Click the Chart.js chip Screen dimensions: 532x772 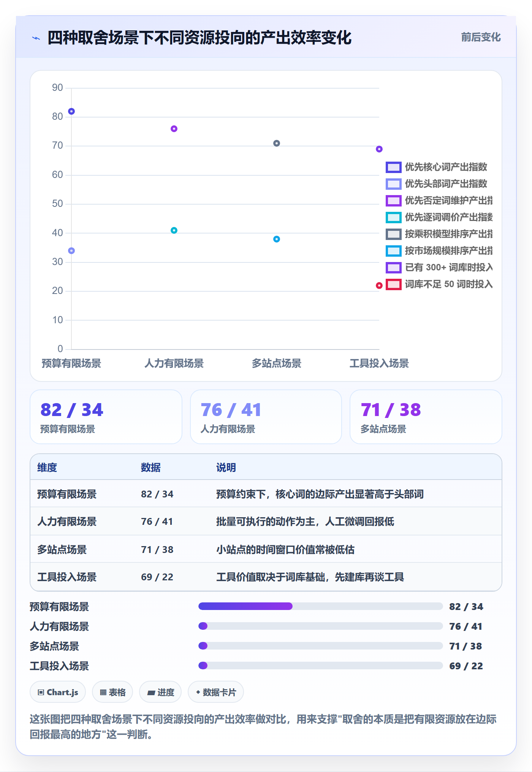(58, 692)
